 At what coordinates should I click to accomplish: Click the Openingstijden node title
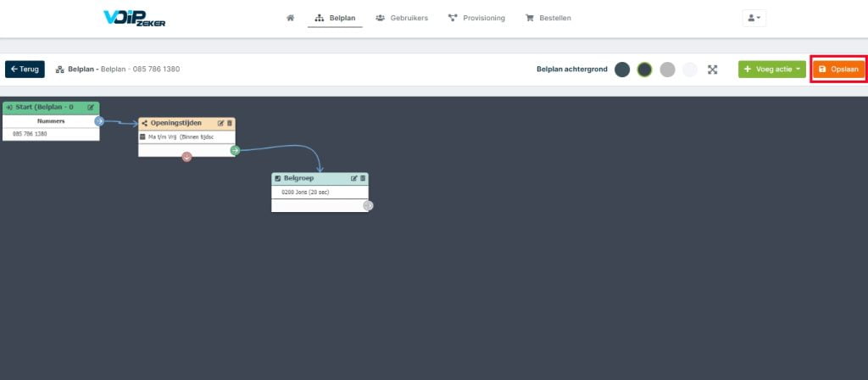[x=176, y=123]
